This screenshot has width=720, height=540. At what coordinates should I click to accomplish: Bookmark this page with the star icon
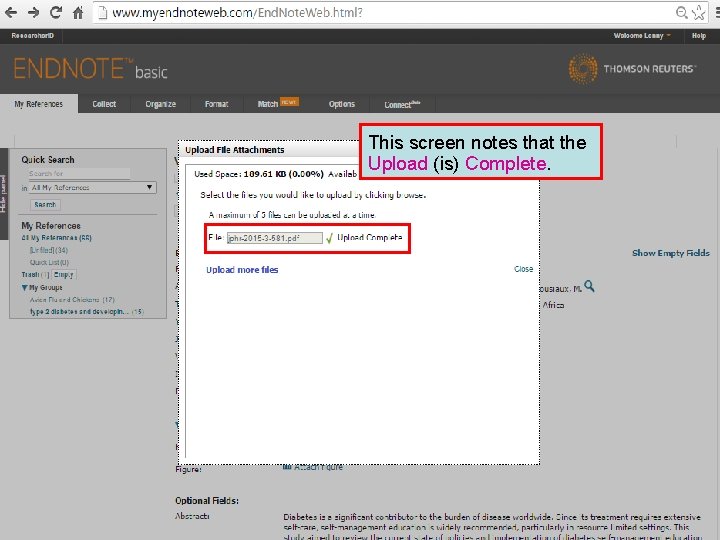(698, 13)
